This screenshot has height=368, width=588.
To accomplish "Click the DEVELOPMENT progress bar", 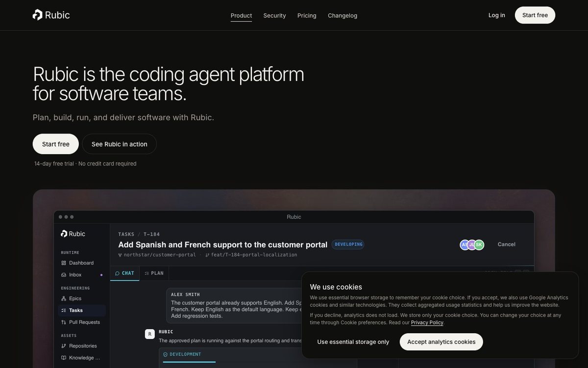I will click(x=189, y=362).
